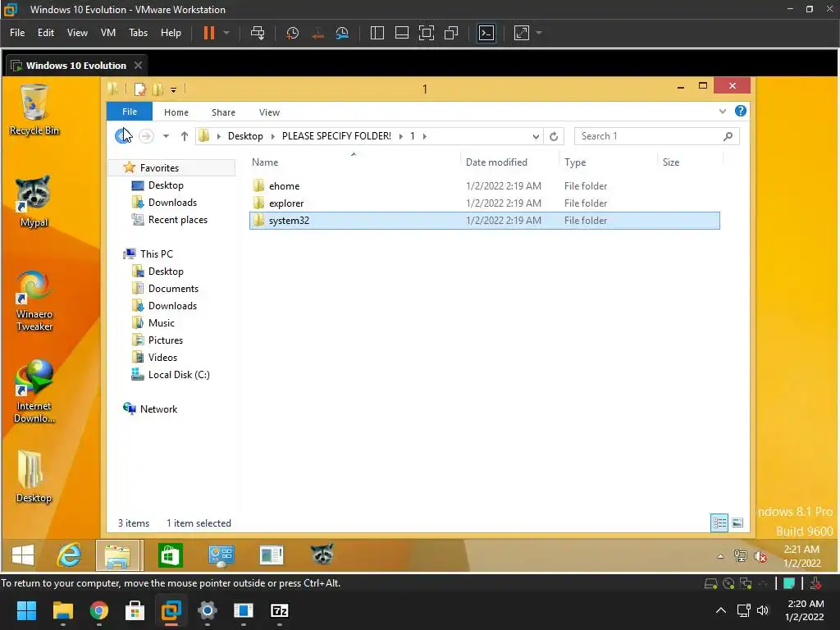Open the Explorer Share ribbon tab

223,112
